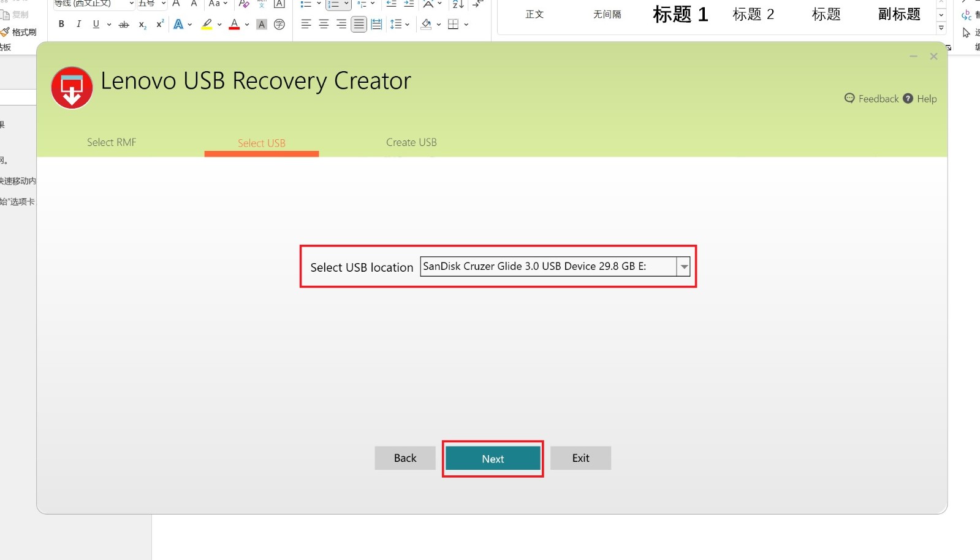This screenshot has height=560, width=980.
Task: Apply 副标题 style in Word gallery
Action: 899,14
